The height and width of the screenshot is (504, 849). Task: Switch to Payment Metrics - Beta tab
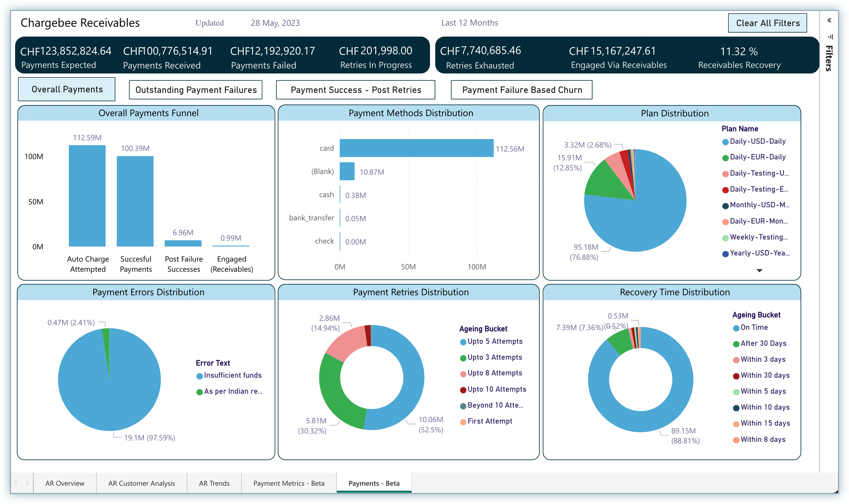click(289, 483)
